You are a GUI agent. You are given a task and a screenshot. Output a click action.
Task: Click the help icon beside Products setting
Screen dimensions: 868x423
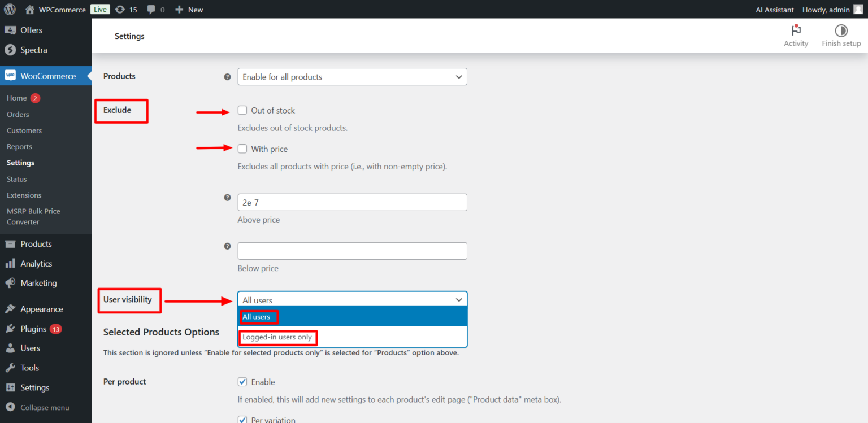click(227, 76)
